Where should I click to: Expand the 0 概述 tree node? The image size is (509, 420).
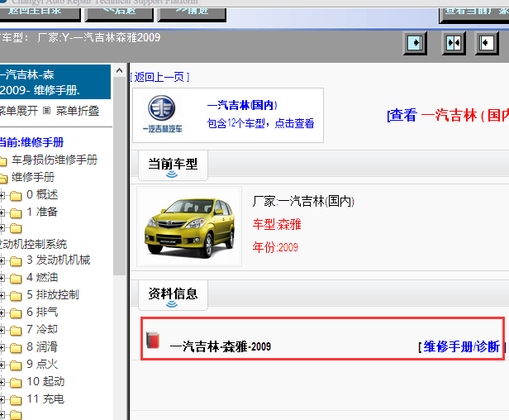pos(2,196)
